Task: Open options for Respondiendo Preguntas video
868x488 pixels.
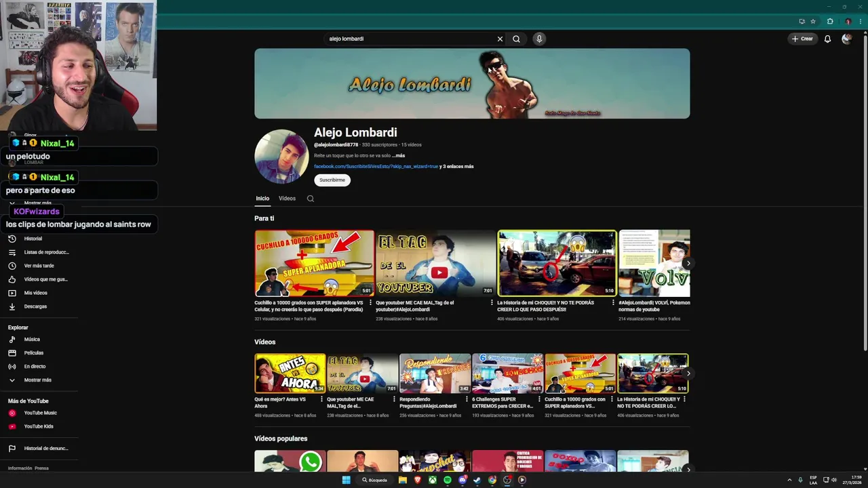Action: [x=467, y=399]
